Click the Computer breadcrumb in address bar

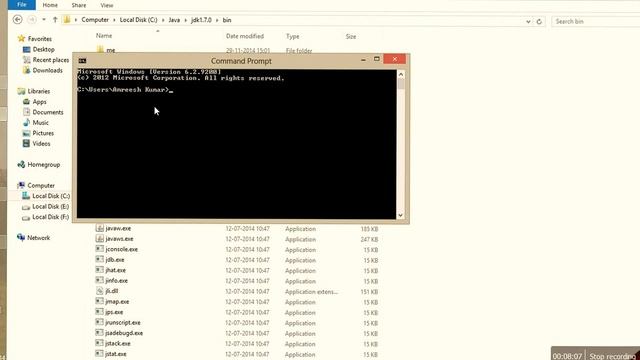[95, 20]
